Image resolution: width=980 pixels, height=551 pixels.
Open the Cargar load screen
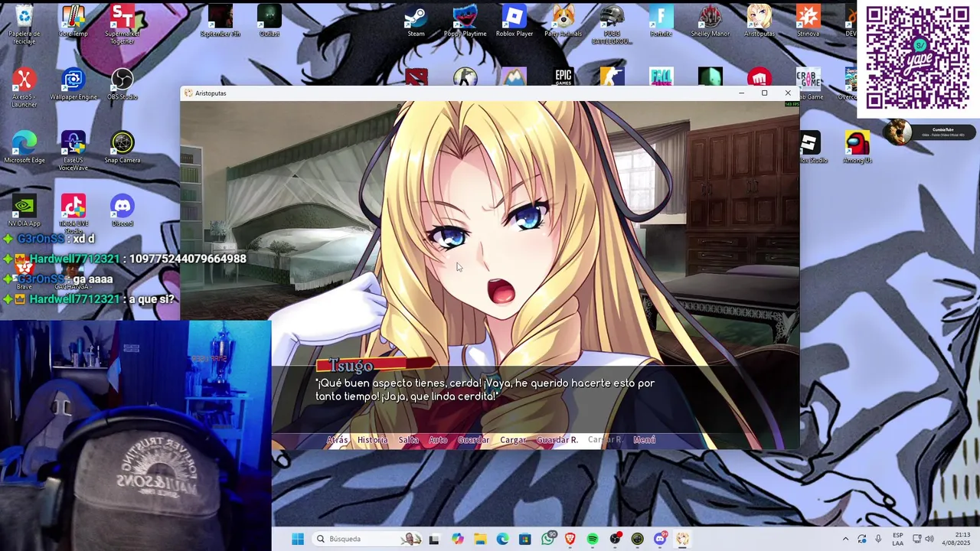click(513, 440)
